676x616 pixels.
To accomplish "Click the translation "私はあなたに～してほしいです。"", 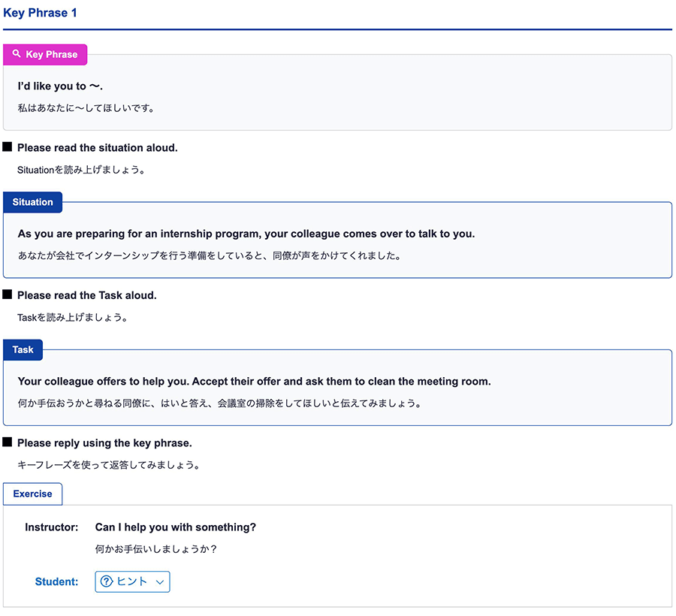I will 86,107.
